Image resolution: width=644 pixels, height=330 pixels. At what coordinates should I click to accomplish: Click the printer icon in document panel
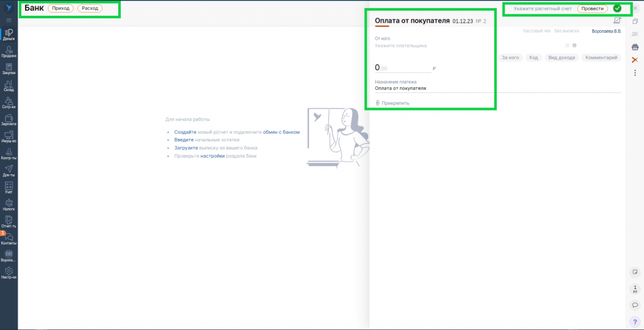pos(635,47)
